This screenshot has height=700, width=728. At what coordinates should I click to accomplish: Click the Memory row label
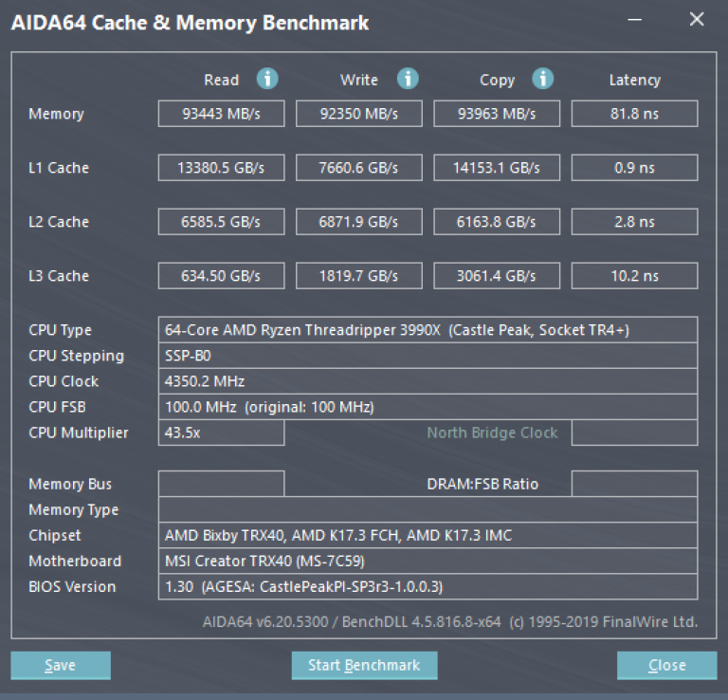point(56,114)
